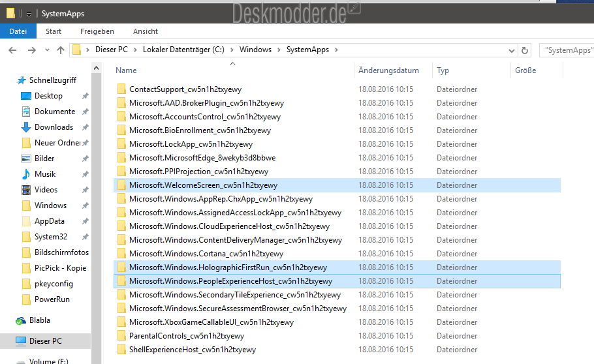This screenshot has height=364, width=594.
Task: Sort by the Typ column header
Action: (x=443, y=70)
